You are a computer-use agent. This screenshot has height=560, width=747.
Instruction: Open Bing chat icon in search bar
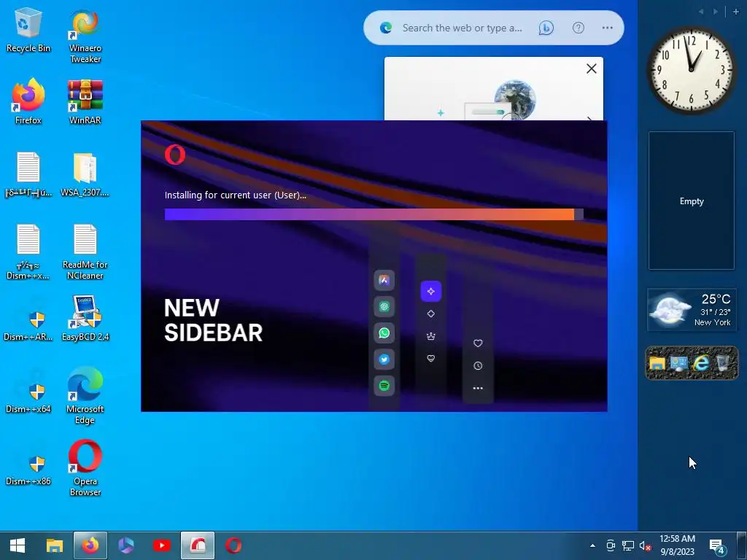tap(546, 28)
